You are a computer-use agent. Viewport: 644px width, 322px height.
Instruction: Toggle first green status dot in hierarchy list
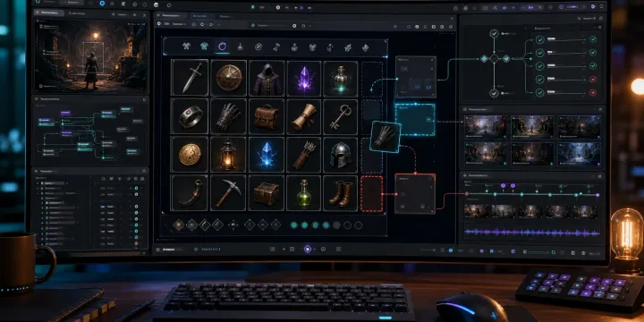136,188
